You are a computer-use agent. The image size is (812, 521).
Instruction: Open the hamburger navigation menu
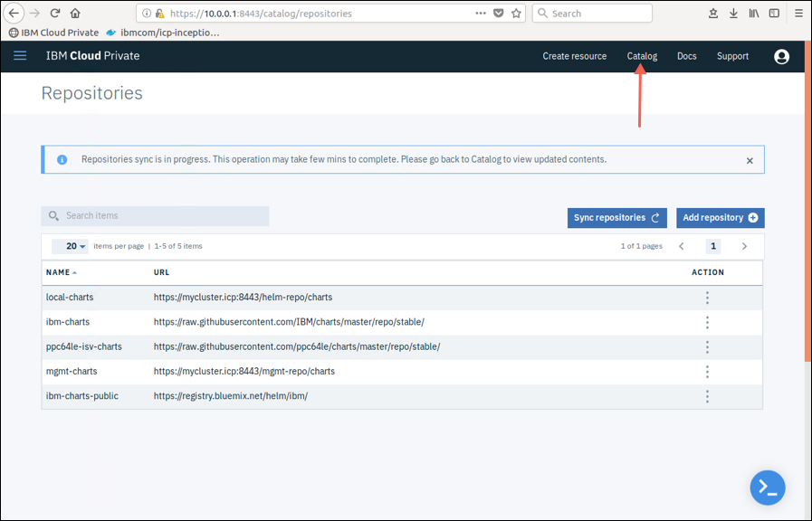point(20,55)
